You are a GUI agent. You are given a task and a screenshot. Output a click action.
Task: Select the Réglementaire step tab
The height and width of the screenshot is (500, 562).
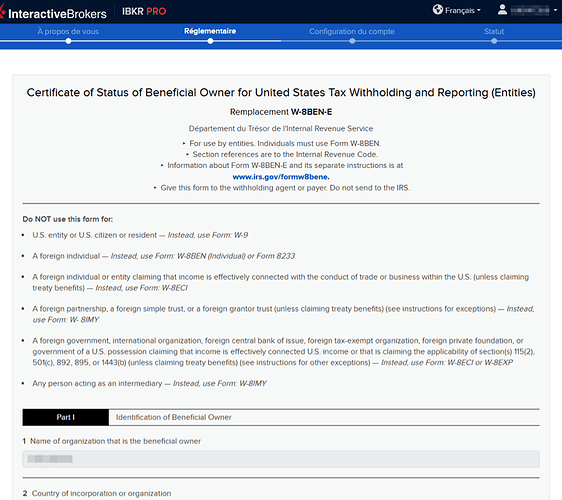[x=210, y=31]
